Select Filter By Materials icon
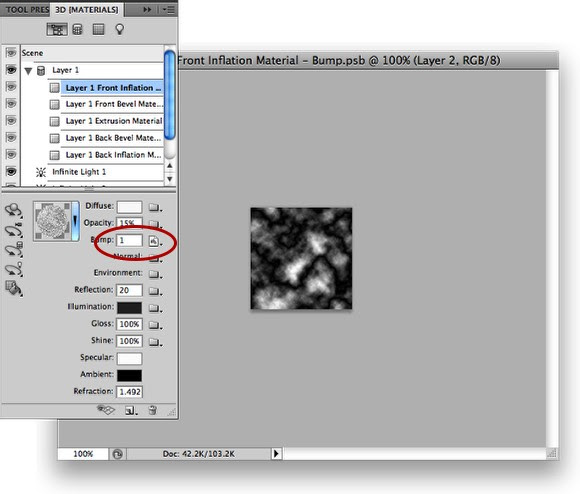580x494 pixels. pos(98,30)
